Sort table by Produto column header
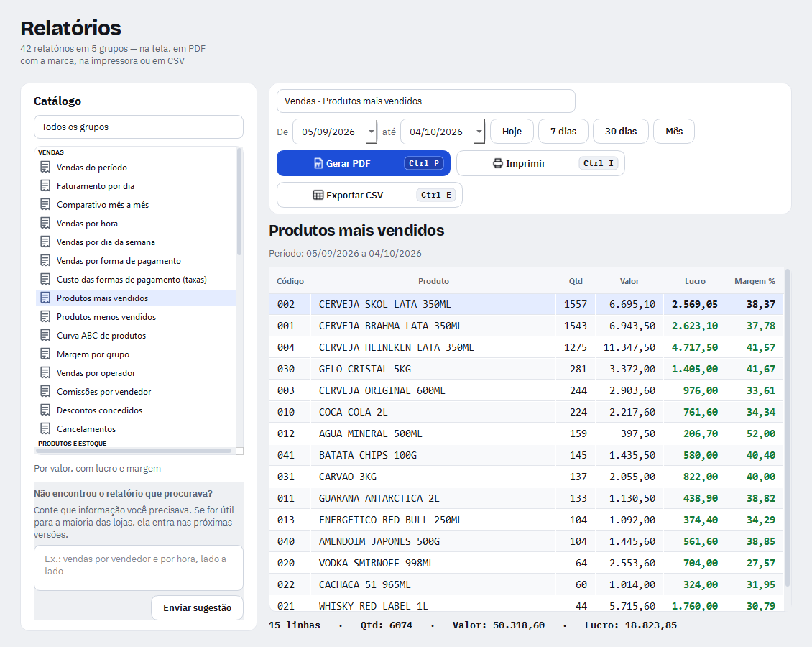The image size is (812, 647). click(x=433, y=281)
